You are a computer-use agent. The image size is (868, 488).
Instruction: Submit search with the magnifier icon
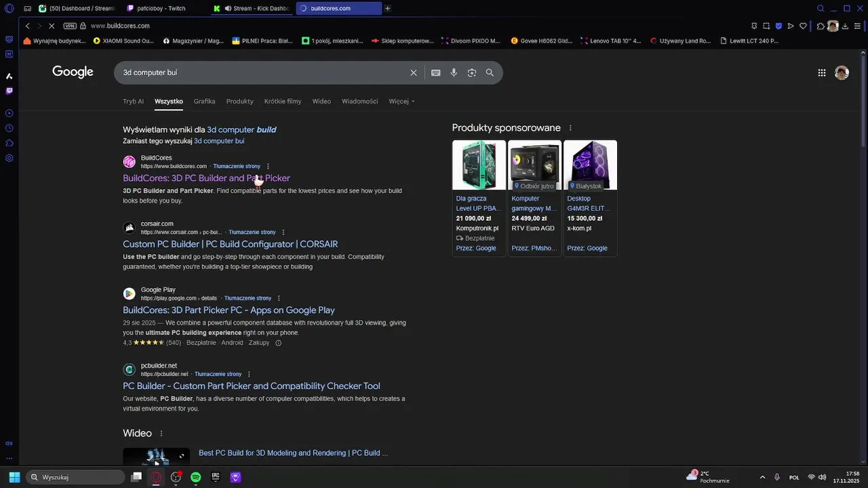490,73
